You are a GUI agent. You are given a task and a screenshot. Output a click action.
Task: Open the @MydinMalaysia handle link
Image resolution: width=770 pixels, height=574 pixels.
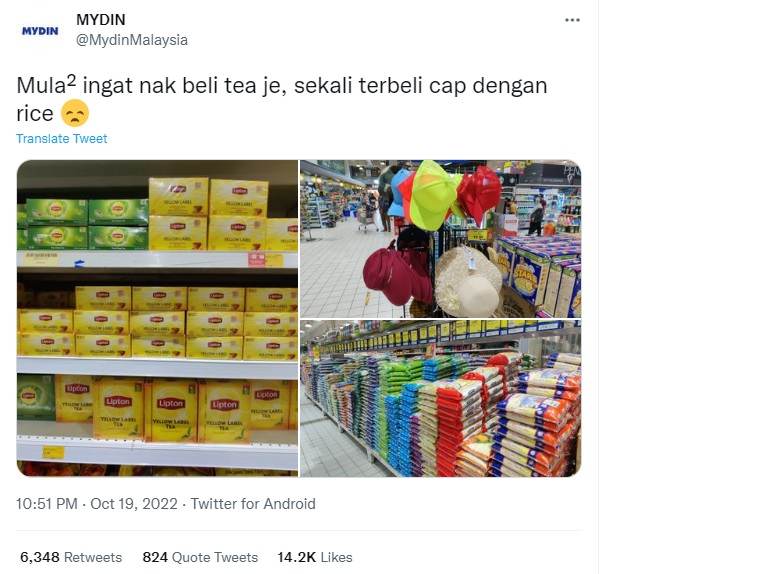coord(132,40)
